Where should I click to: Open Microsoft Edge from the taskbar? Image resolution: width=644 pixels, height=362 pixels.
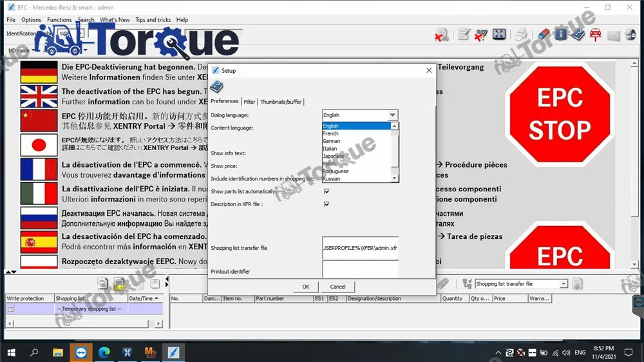pyautogui.click(x=104, y=352)
